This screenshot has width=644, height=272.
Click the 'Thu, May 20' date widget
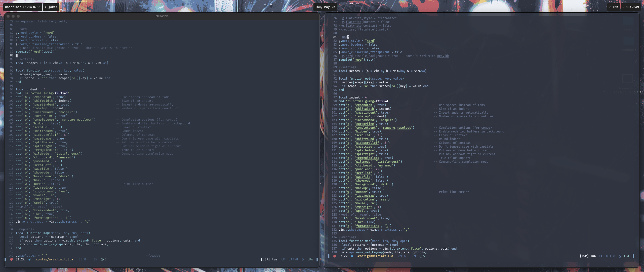(x=325, y=7)
